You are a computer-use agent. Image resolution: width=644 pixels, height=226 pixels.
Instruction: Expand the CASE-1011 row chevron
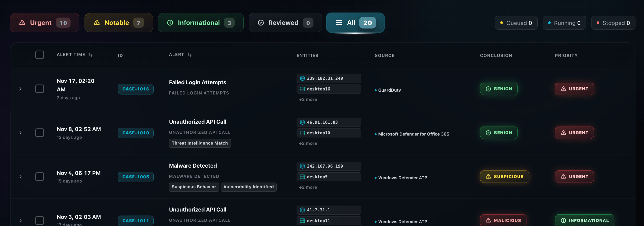(x=20, y=220)
